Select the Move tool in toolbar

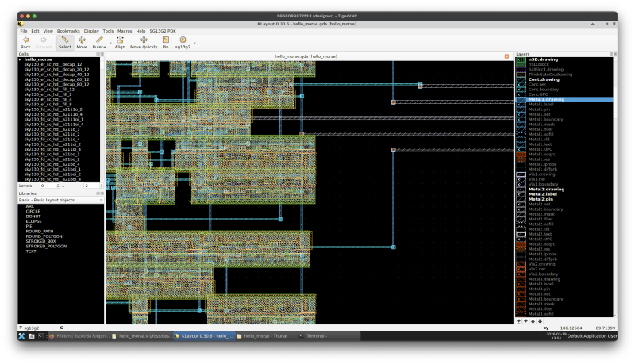[x=82, y=42]
